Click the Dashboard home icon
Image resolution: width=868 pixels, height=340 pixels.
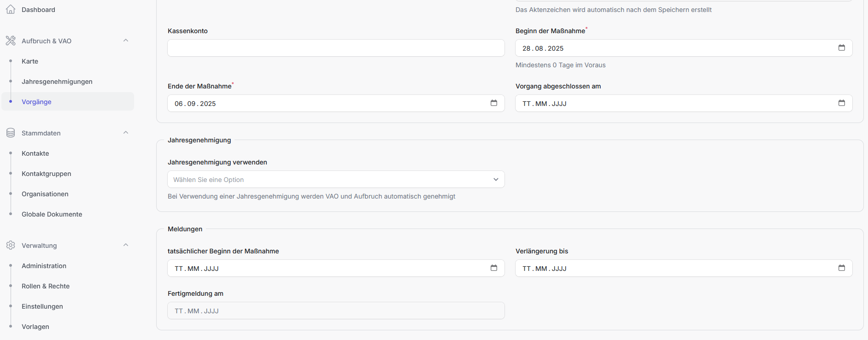(11, 10)
